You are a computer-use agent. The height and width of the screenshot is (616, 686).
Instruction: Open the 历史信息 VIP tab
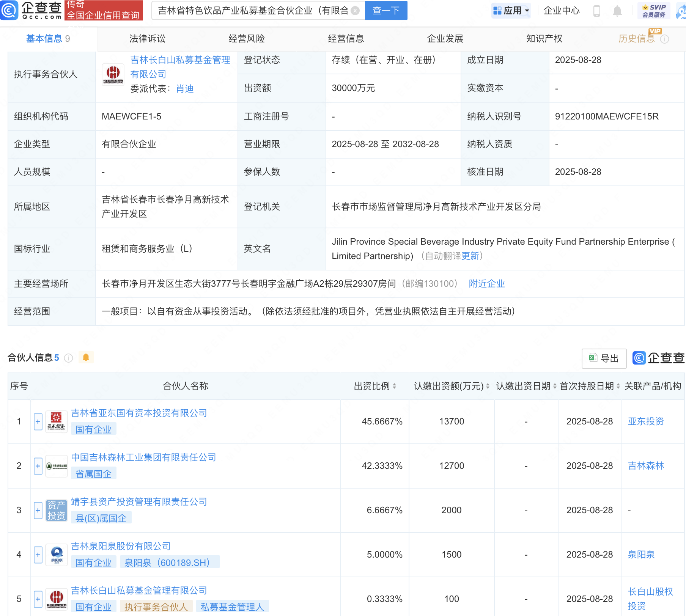click(x=637, y=39)
